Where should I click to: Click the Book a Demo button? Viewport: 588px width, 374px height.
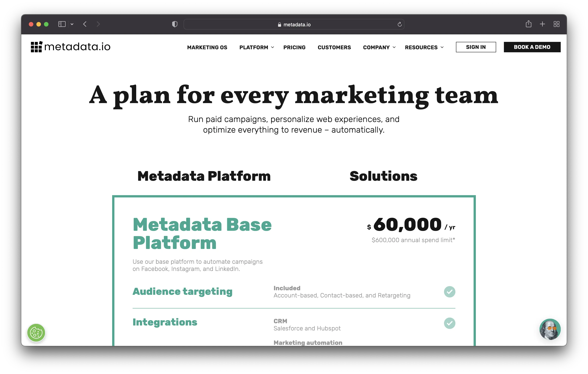[x=532, y=47]
